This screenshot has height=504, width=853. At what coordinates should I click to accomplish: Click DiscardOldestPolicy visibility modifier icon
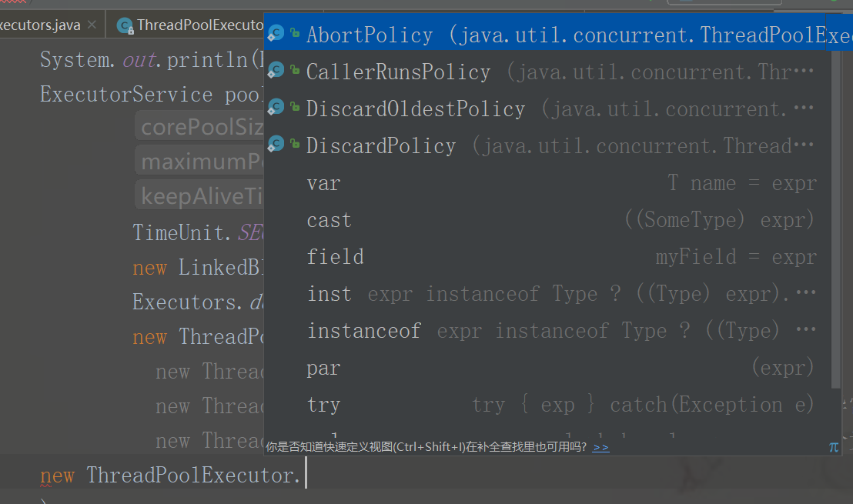295,106
